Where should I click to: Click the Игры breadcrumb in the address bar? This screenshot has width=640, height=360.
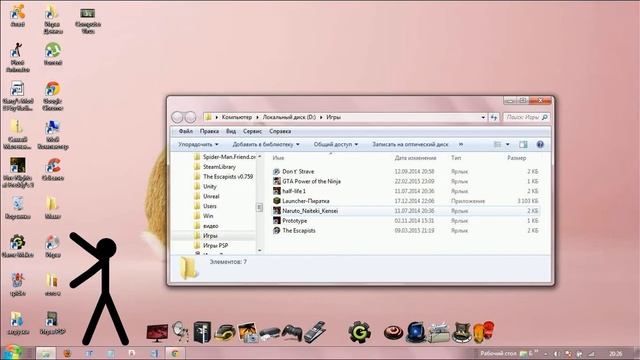point(333,117)
